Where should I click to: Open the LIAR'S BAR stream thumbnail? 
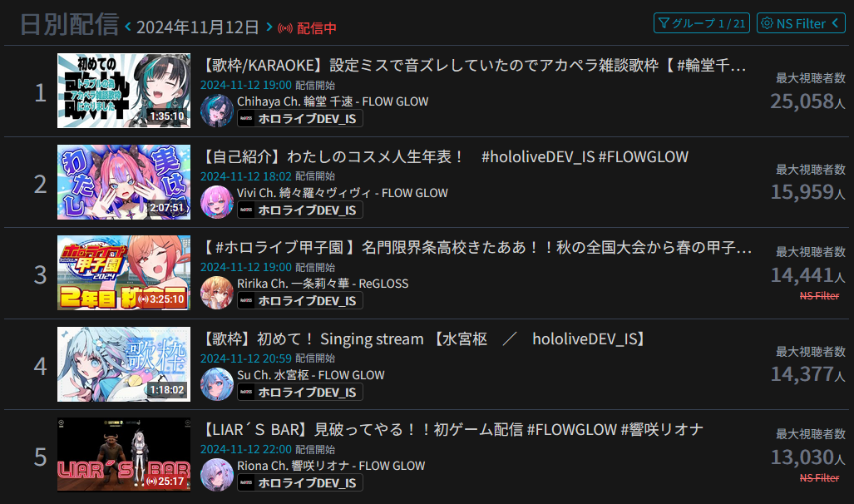(124, 455)
